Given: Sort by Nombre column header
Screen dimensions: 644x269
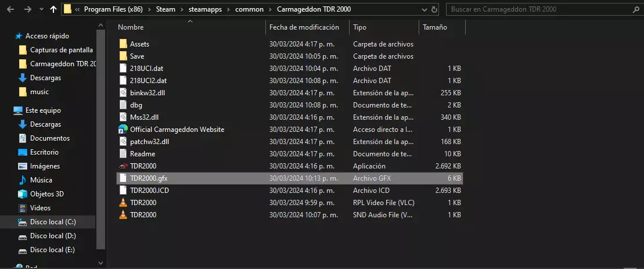Looking at the screenshot, I should pyautogui.click(x=131, y=27).
